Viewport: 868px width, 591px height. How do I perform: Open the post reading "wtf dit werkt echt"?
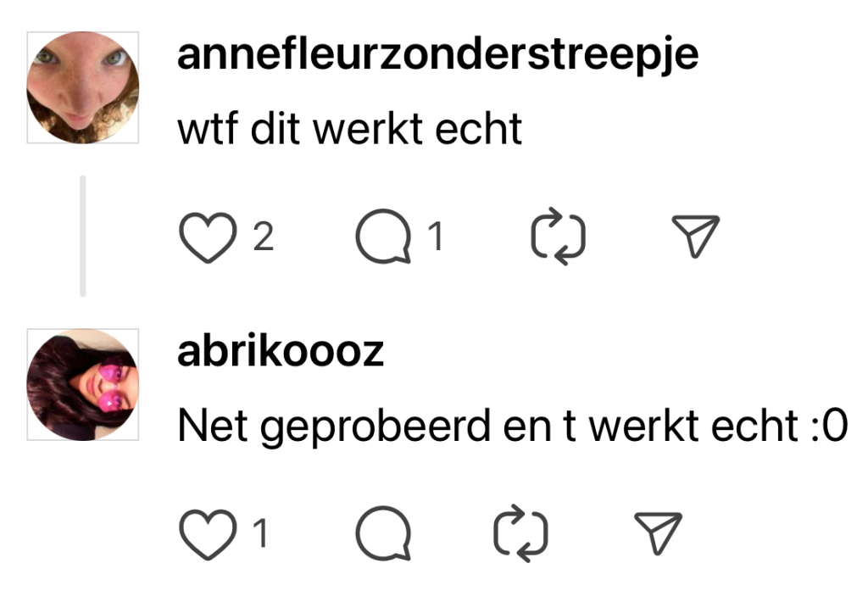tap(349, 129)
